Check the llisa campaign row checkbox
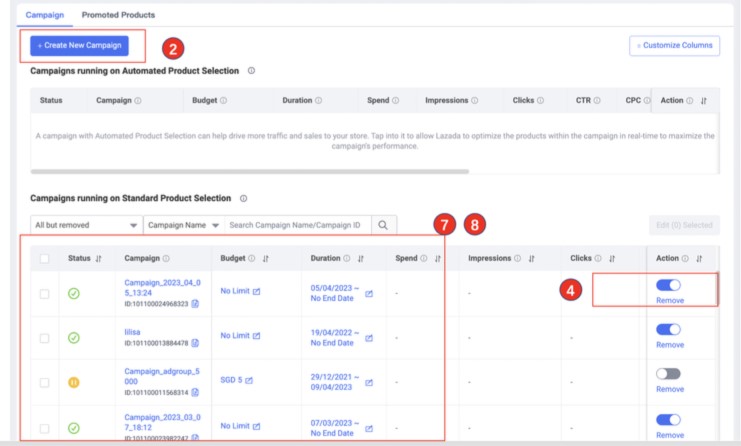The image size is (741, 446). (44, 338)
